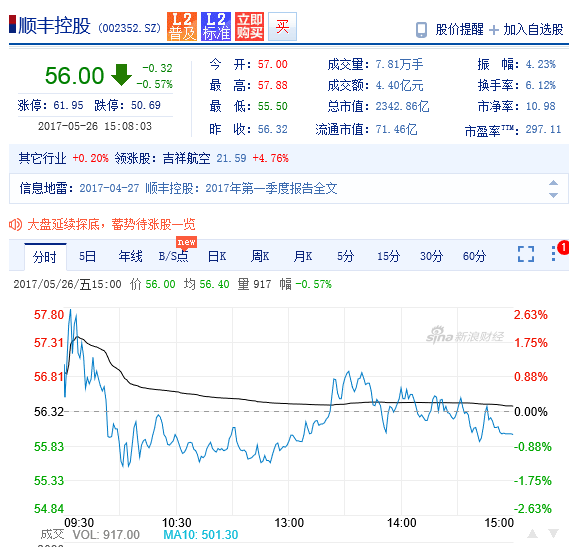Click the 振幅 value 4.23%
The image size is (569, 547).
pyautogui.click(x=541, y=65)
